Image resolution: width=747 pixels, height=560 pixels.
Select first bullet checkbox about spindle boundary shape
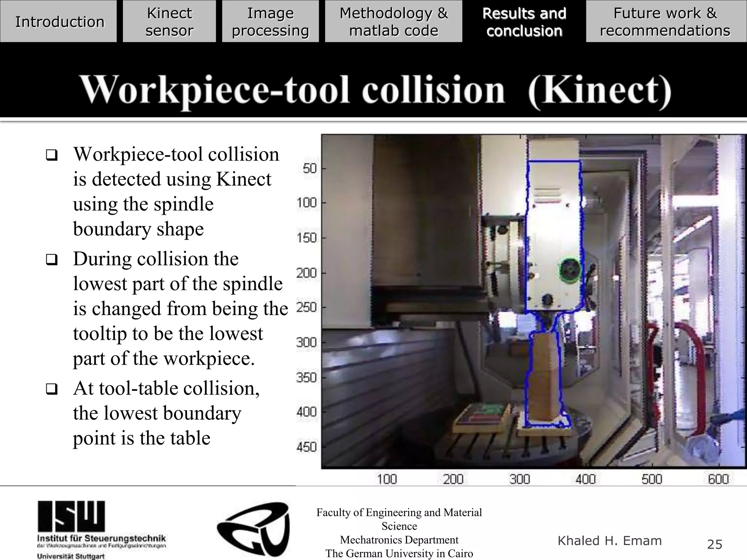coord(52,156)
